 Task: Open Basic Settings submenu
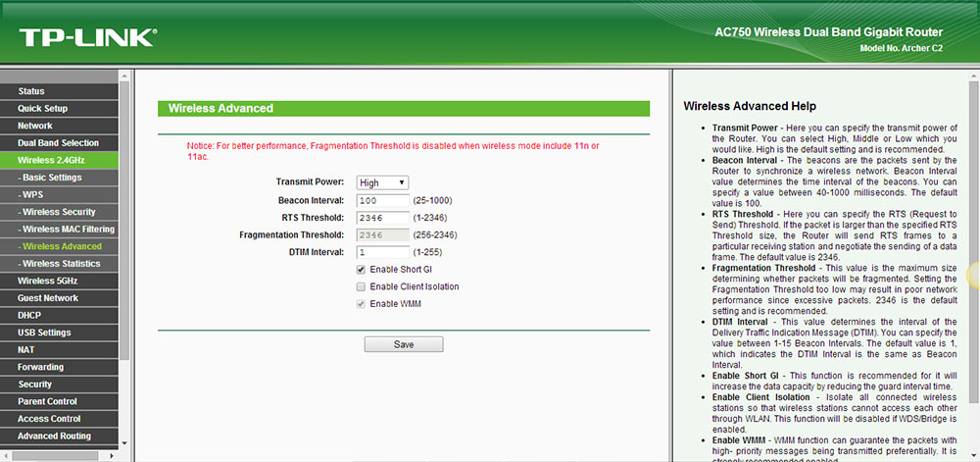point(59,178)
